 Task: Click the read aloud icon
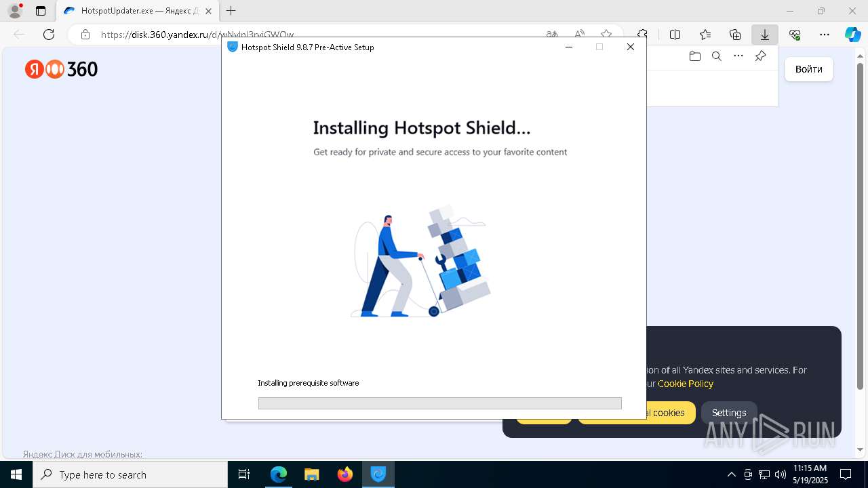point(579,35)
